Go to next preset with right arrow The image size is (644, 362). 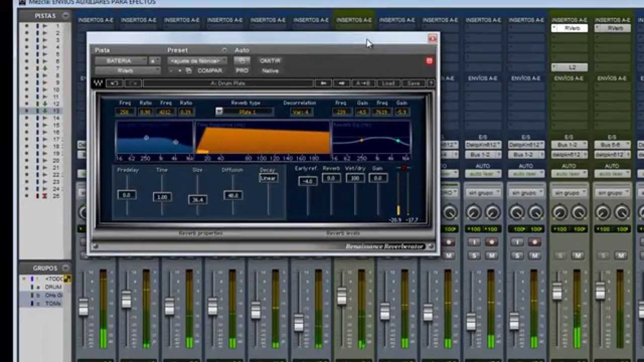click(342, 83)
